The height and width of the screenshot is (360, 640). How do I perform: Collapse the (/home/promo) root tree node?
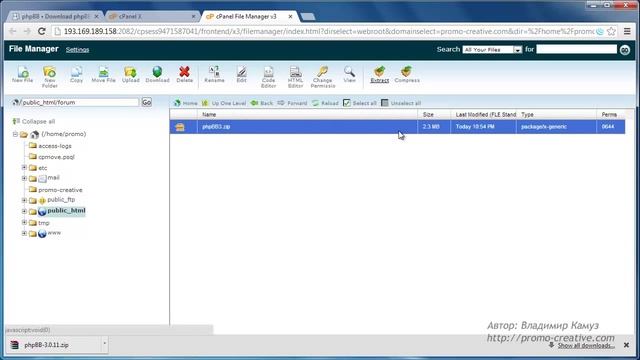15,134
